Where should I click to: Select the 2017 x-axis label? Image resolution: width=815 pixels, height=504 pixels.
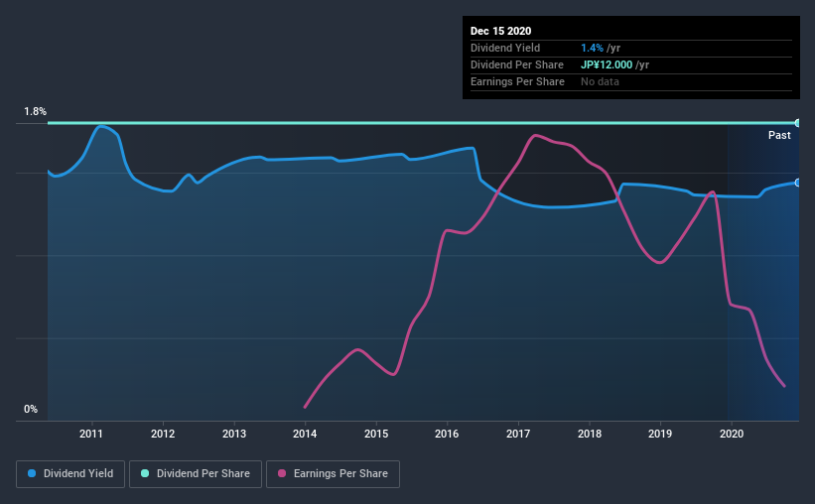tap(518, 434)
